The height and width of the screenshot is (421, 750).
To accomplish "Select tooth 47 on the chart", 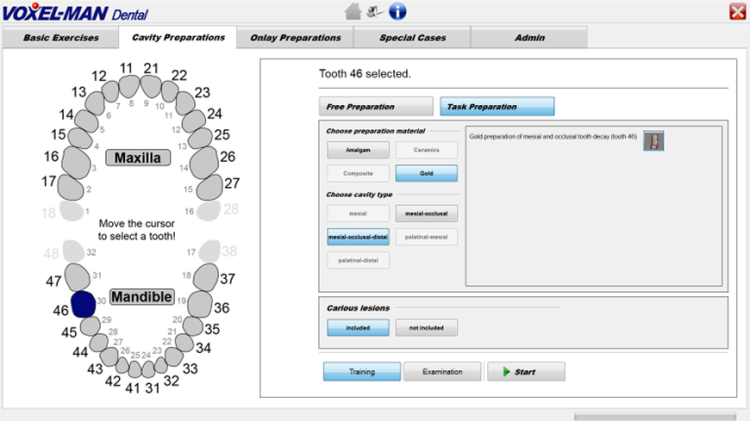I will (77, 277).
